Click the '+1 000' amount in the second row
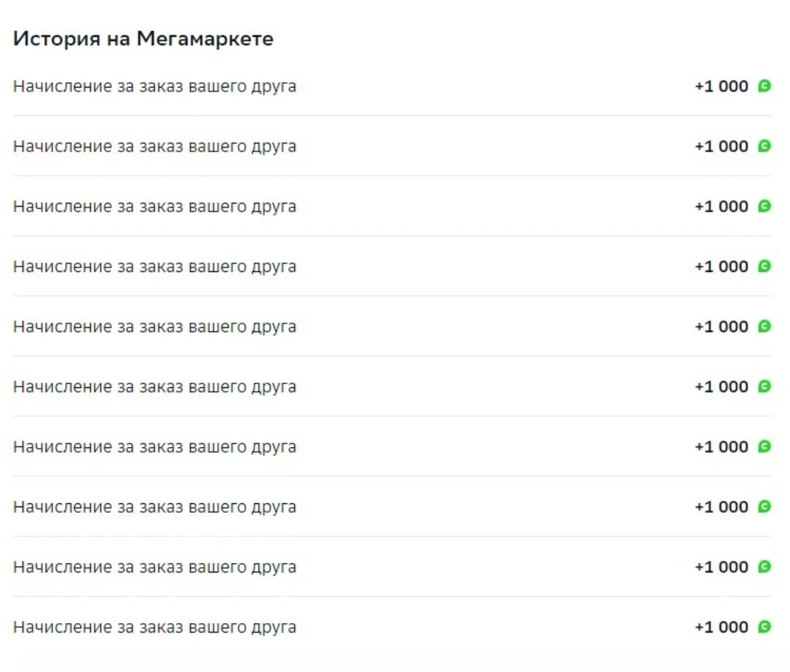The height and width of the screenshot is (672, 790). [721, 146]
